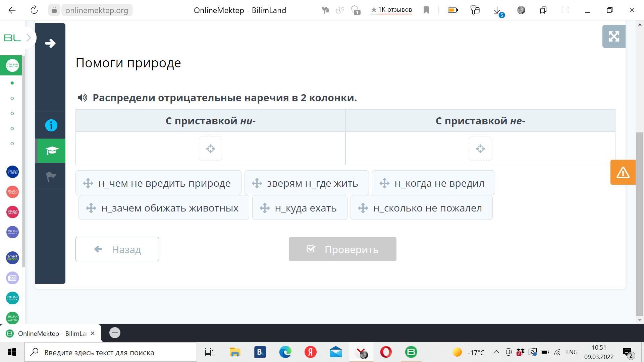The width and height of the screenshot is (644, 362).
Task: Click the bookmark page icon
Action: (x=426, y=10)
